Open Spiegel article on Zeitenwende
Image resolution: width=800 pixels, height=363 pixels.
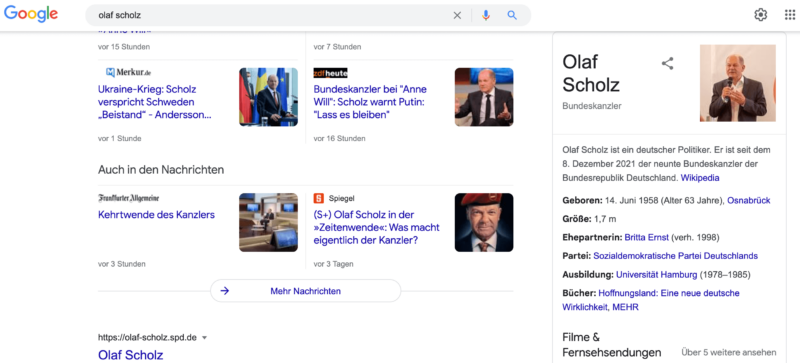[x=377, y=227]
